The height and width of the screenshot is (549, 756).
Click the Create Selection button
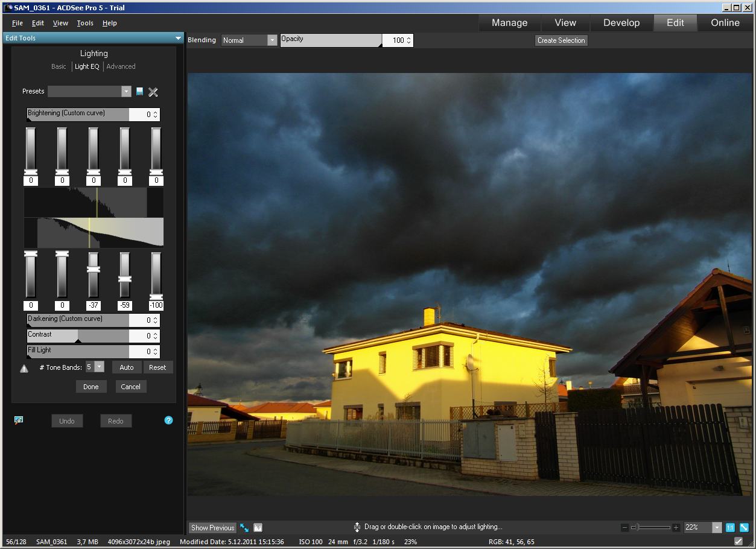pyautogui.click(x=561, y=40)
